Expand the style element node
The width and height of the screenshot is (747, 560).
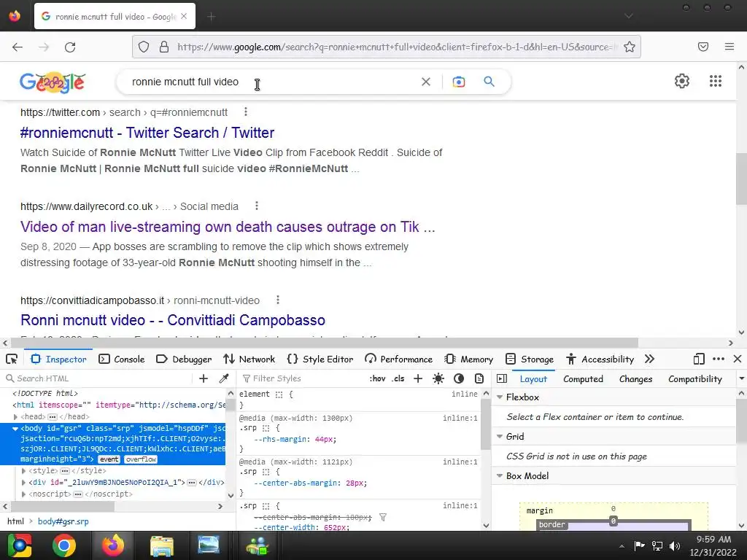pos(23,470)
